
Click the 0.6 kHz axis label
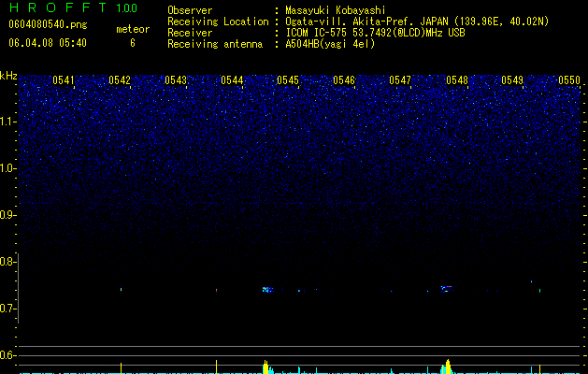7,355
